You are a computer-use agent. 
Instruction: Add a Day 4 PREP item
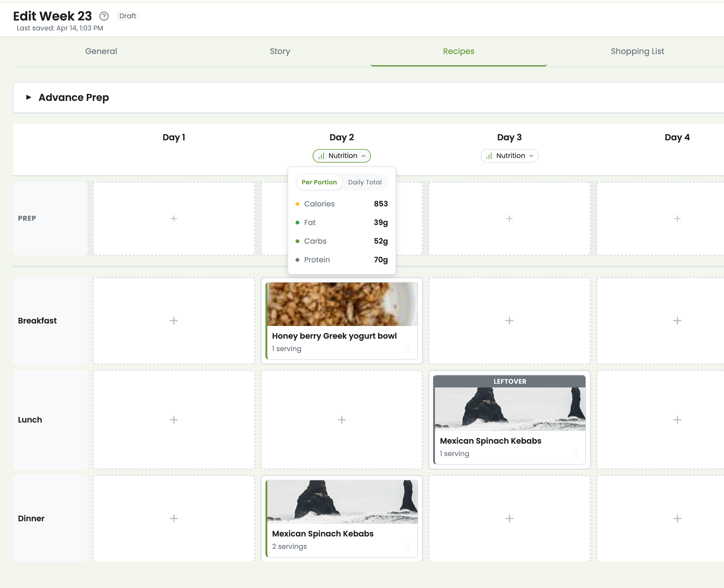click(677, 219)
